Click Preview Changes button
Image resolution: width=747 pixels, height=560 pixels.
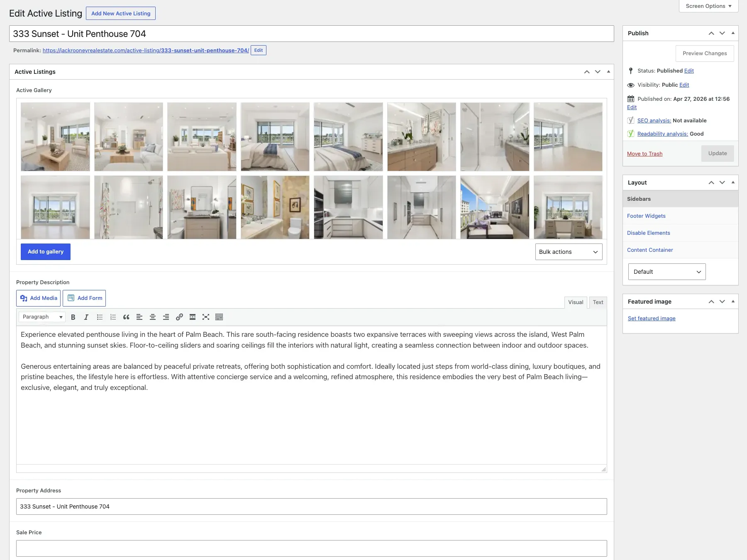705,54
